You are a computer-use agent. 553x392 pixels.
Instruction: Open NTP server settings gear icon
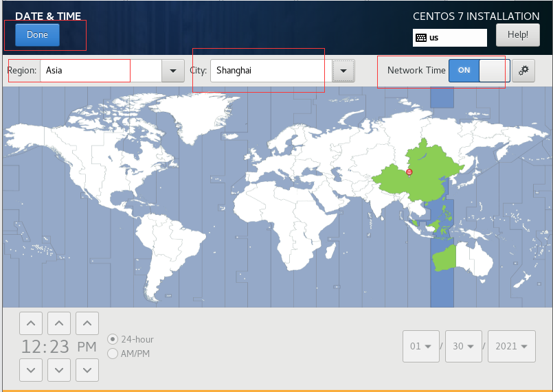coord(523,71)
